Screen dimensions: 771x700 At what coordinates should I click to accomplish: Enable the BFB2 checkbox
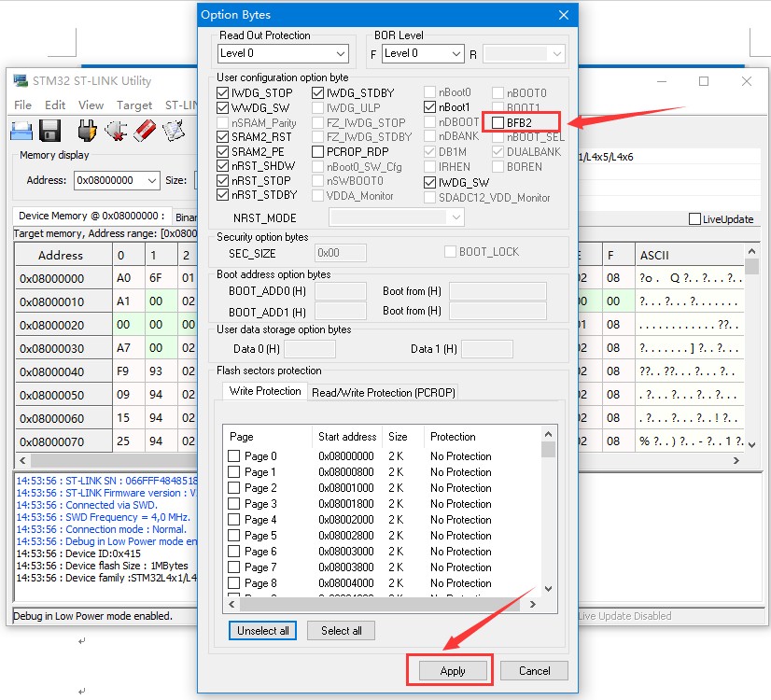498,121
